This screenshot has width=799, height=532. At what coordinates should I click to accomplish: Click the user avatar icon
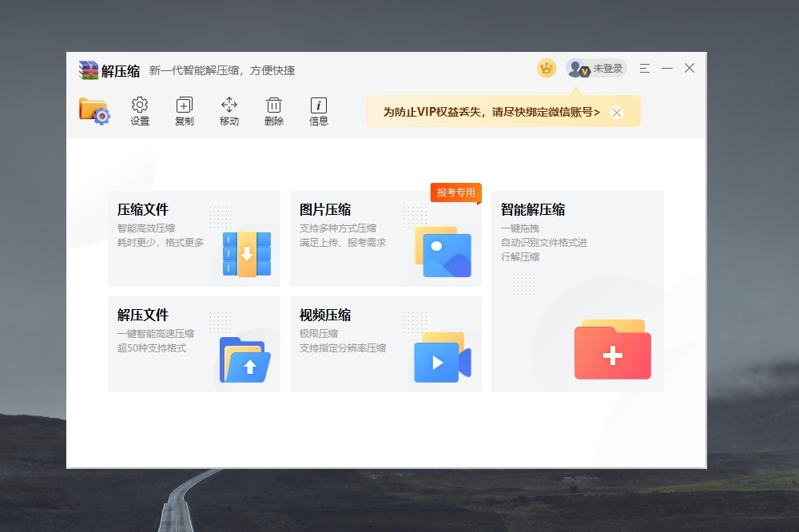577,69
